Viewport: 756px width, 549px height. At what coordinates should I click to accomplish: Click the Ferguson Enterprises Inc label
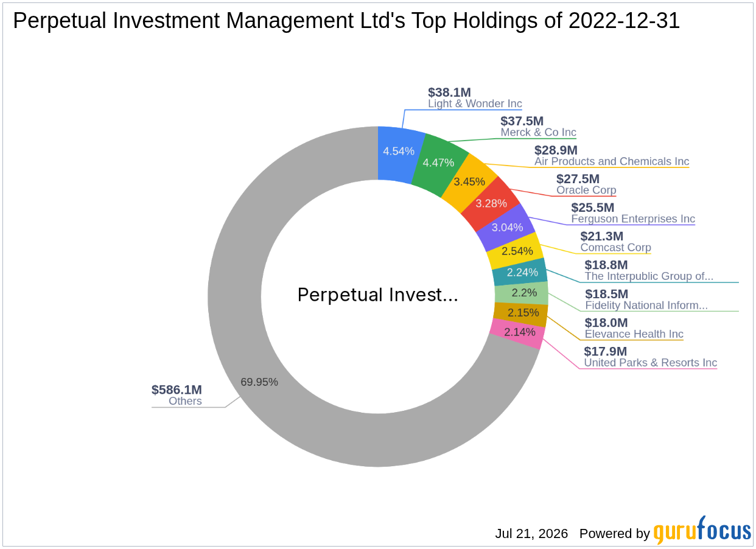[x=633, y=219]
